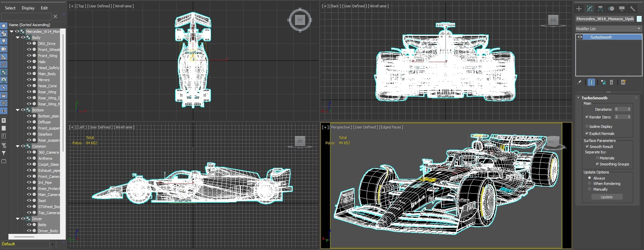Image resolution: width=644 pixels, height=250 pixels.
Task: Open the Modifier List dropdown
Action: click(x=608, y=29)
